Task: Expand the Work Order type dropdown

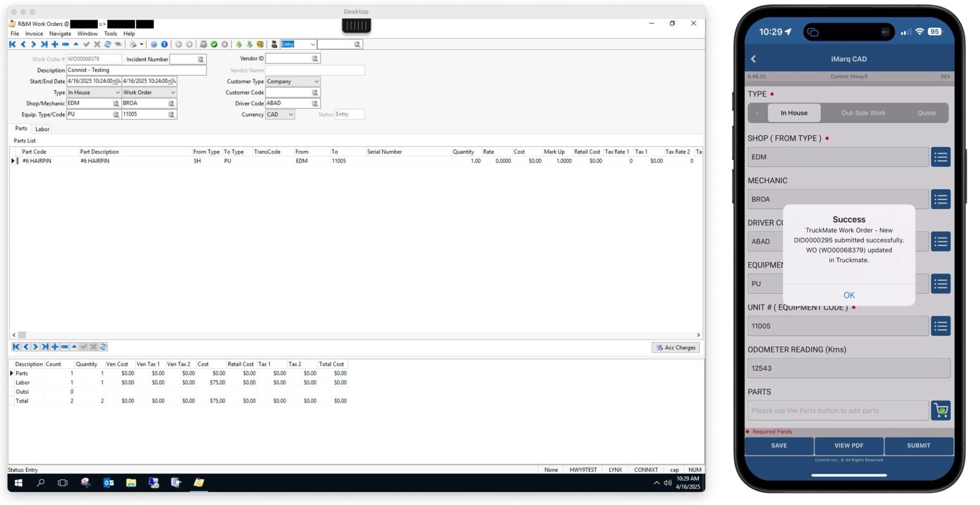Action: pos(173,92)
